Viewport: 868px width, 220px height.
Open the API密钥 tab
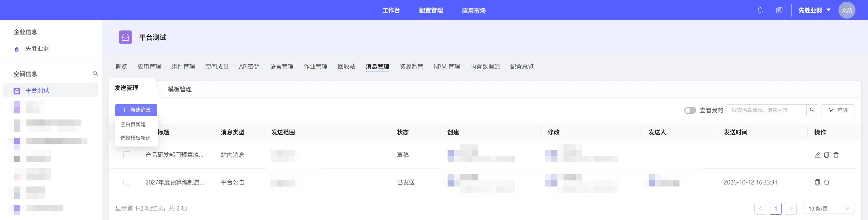click(249, 67)
